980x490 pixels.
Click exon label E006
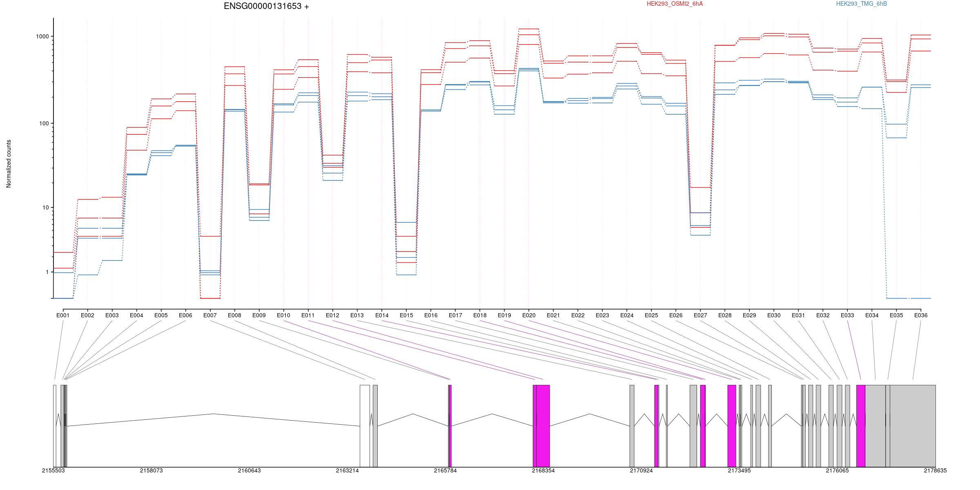185,315
